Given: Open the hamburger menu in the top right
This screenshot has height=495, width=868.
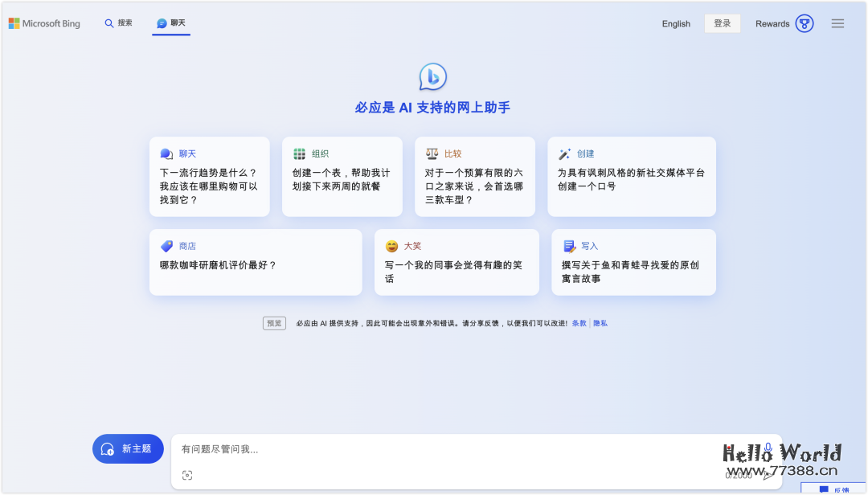Looking at the screenshot, I should [837, 23].
